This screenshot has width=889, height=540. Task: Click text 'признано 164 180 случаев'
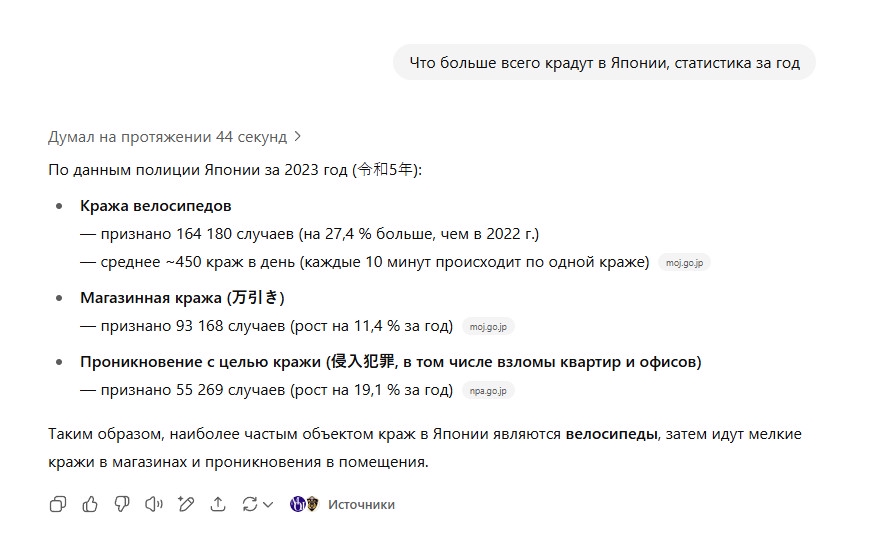point(197,234)
